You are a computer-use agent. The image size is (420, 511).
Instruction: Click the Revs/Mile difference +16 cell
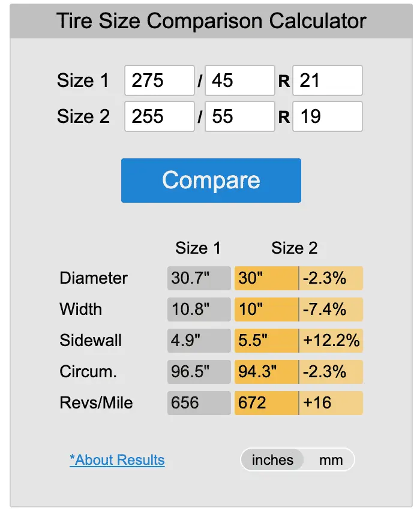[331, 403]
